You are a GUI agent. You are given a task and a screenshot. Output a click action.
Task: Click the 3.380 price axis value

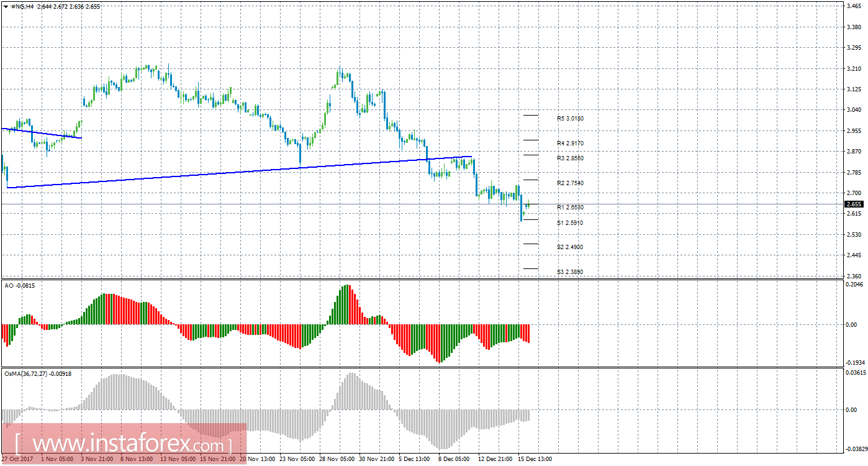(854, 27)
